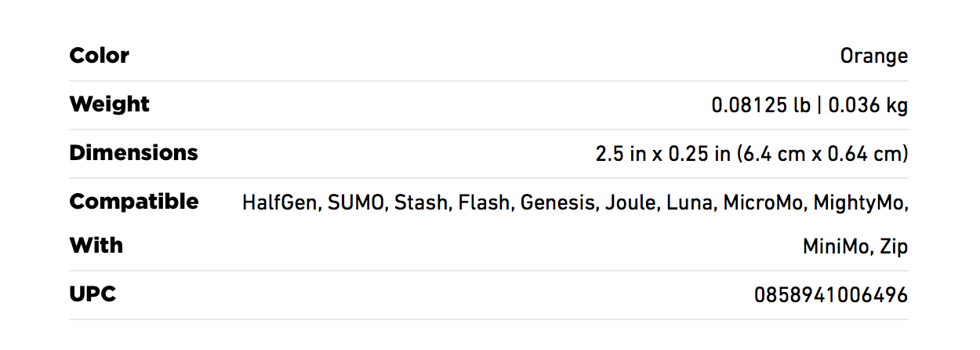Viewport: 980px width, 350px height.
Task: Click the MiniMo, Zip text
Action: tap(855, 247)
